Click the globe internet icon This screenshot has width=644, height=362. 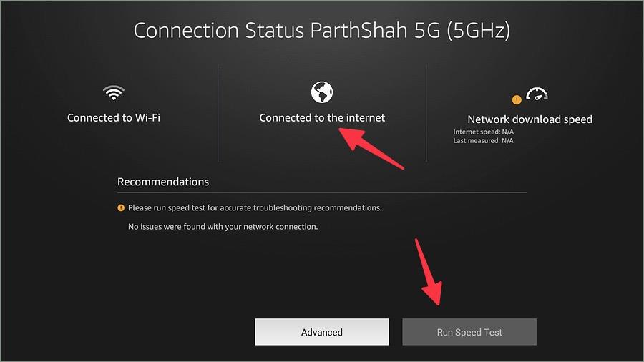point(322,92)
